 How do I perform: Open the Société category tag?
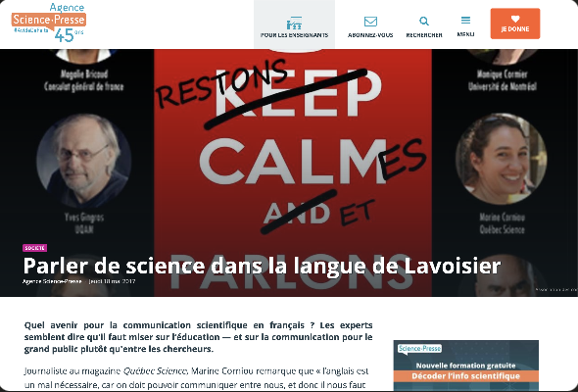click(x=34, y=248)
